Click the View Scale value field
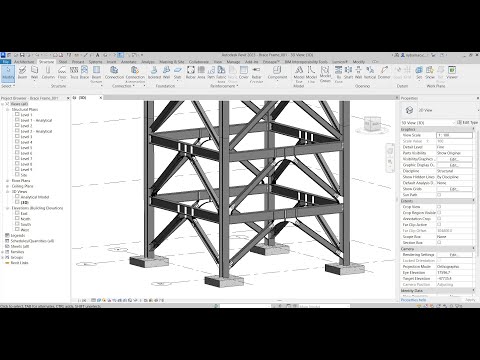The height and width of the screenshot is (360, 480). point(454,135)
